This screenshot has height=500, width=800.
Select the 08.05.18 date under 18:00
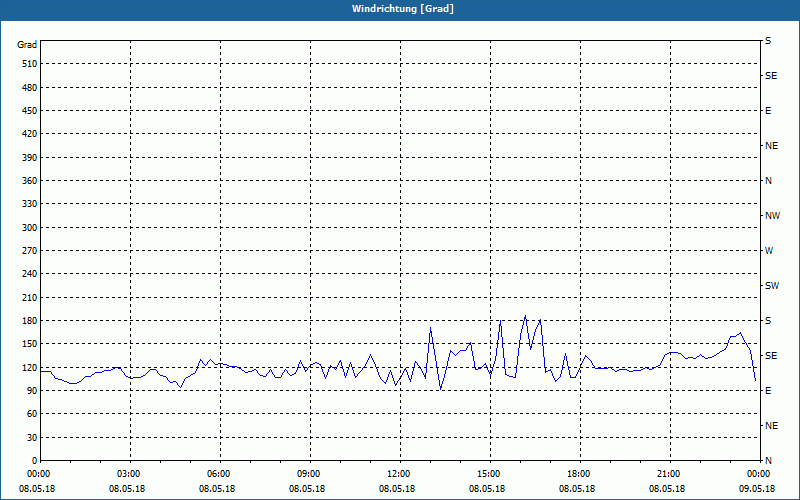point(577,489)
